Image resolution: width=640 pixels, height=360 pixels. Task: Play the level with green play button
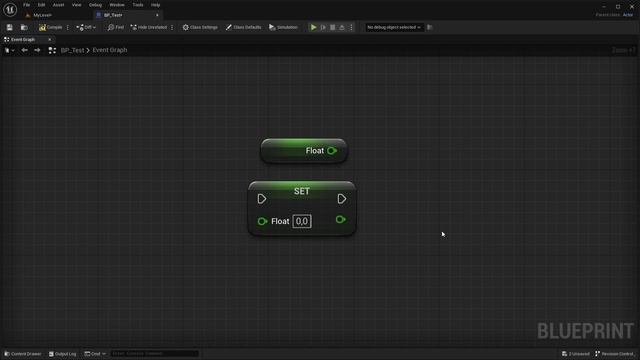click(x=313, y=27)
